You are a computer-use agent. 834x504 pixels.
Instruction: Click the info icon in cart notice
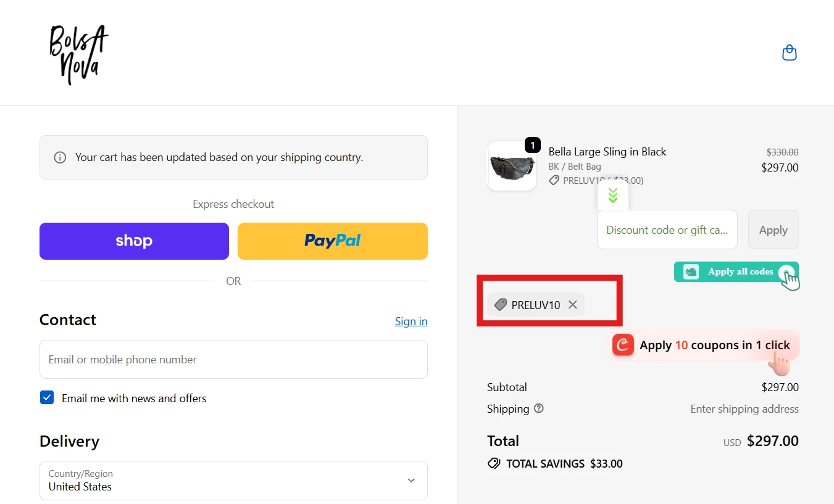coord(60,157)
